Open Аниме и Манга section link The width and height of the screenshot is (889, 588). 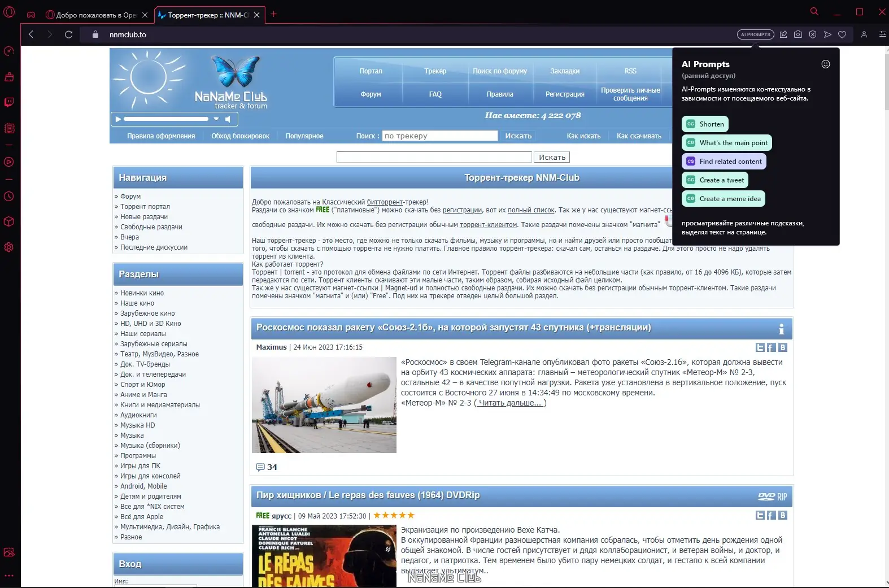coord(143,395)
